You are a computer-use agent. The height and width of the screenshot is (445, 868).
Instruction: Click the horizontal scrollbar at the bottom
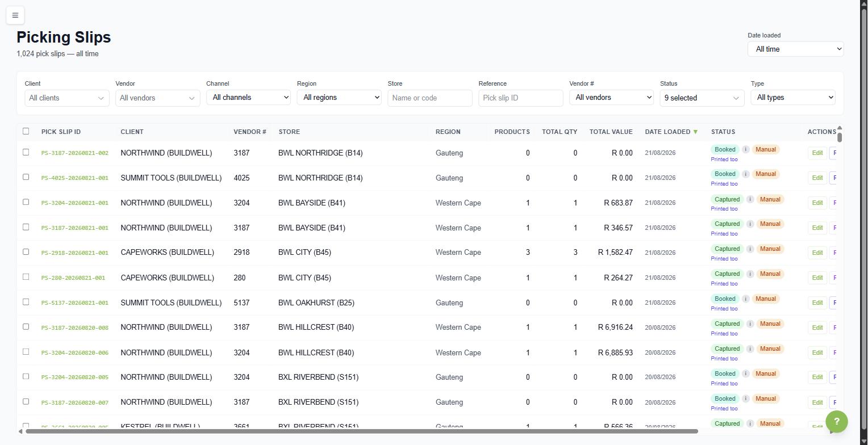[362, 431]
